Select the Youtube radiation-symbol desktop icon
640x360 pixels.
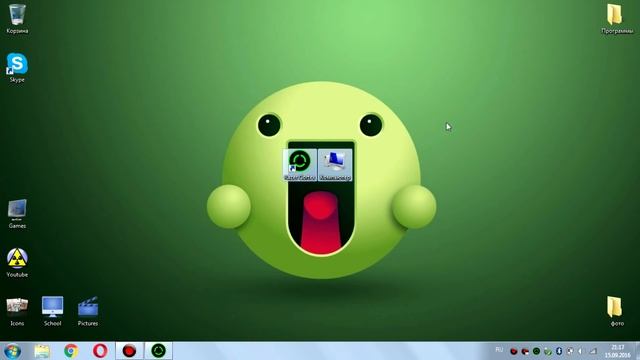coord(17,263)
